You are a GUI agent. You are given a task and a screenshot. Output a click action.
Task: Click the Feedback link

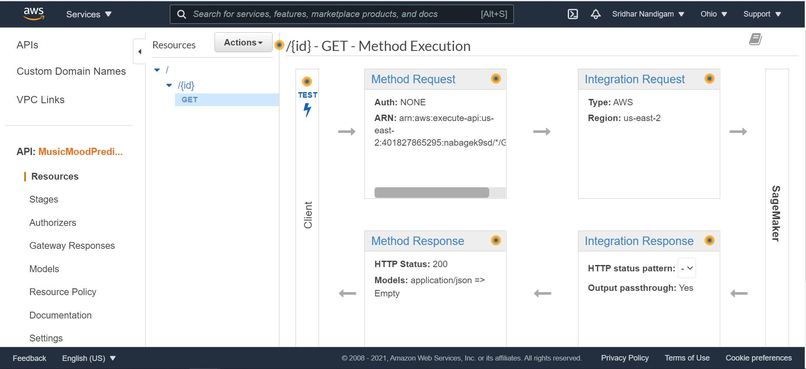pyautogui.click(x=29, y=358)
